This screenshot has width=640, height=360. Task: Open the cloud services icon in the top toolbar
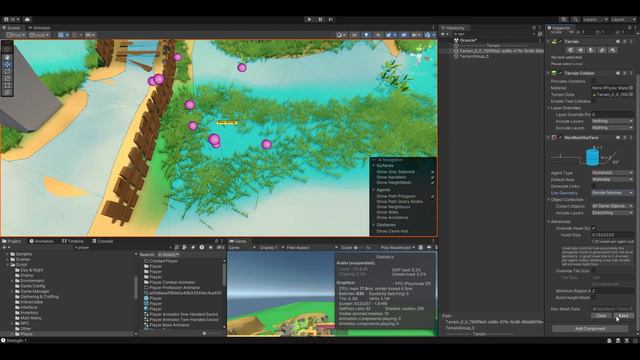point(27,19)
